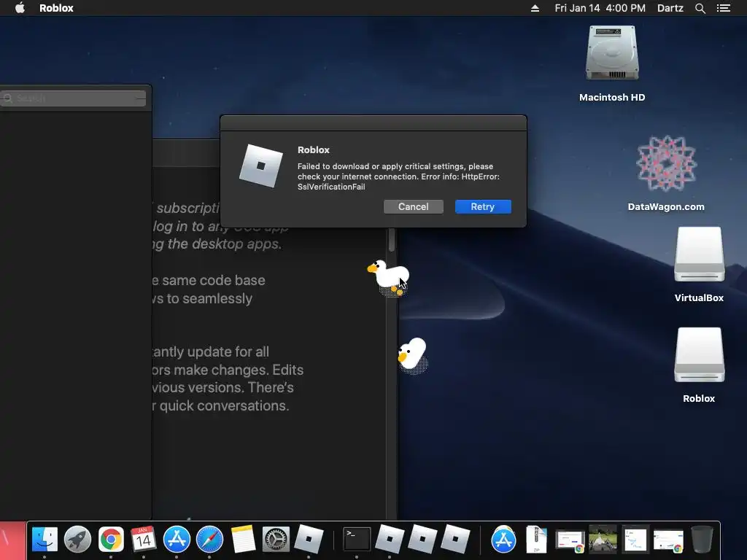Click the date and time in menu bar
Image resolution: width=747 pixels, height=560 pixels.
pyautogui.click(x=600, y=8)
